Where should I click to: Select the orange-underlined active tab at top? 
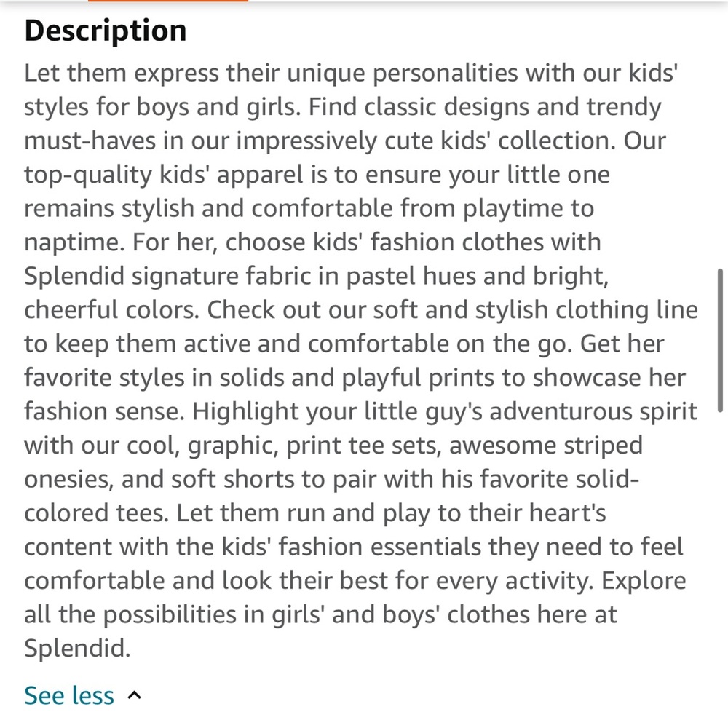[x=167, y=1]
